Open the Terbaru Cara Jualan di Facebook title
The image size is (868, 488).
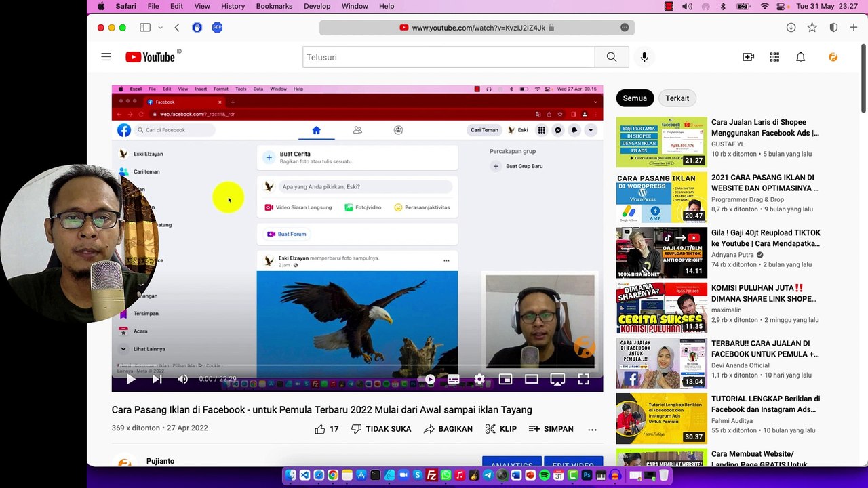click(765, 349)
